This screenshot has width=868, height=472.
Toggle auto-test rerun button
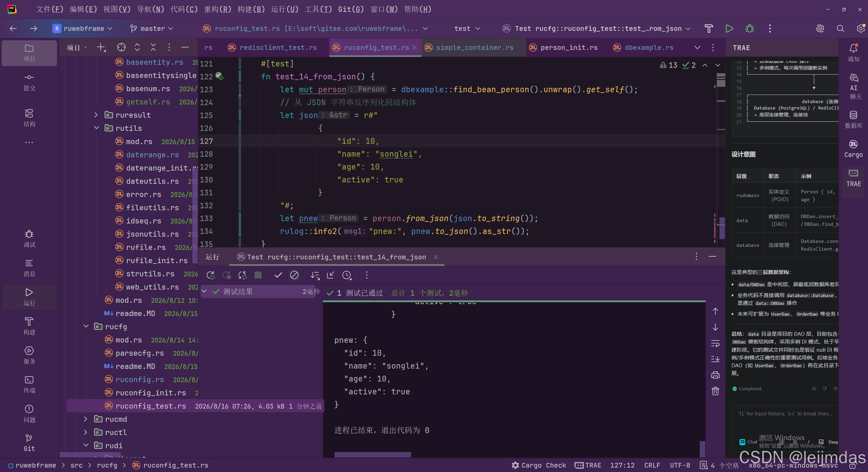click(x=242, y=275)
